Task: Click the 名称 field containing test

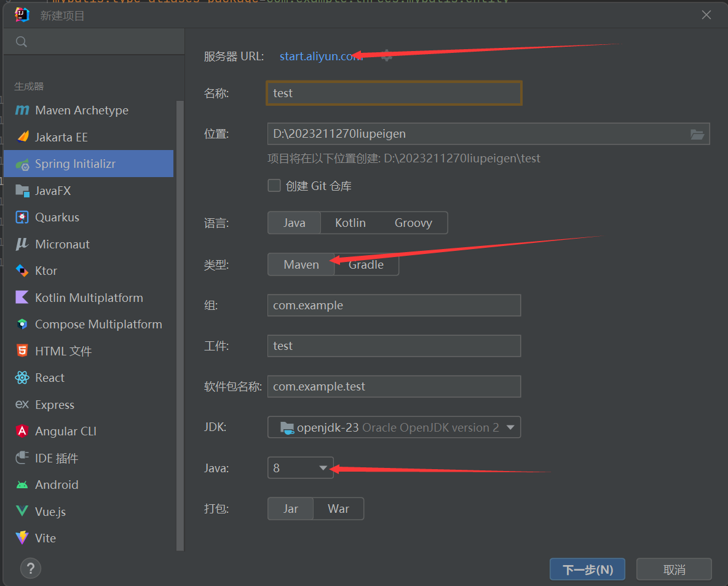Action: click(394, 93)
